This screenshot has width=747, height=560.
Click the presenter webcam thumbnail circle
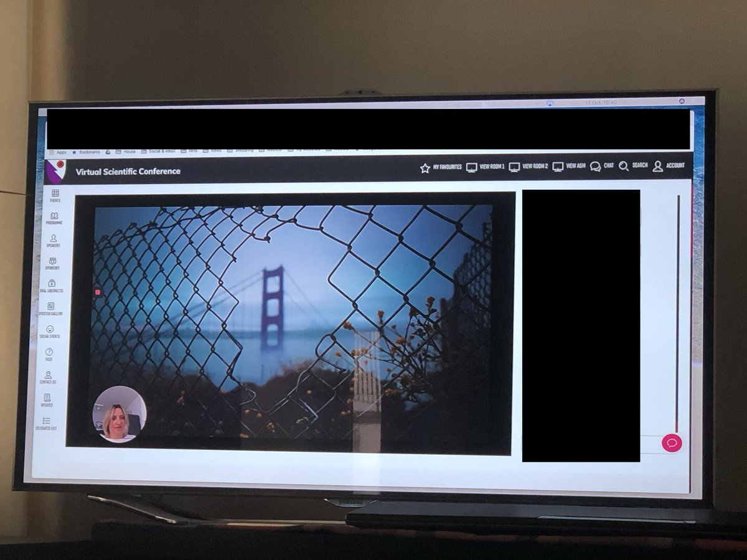click(x=120, y=414)
